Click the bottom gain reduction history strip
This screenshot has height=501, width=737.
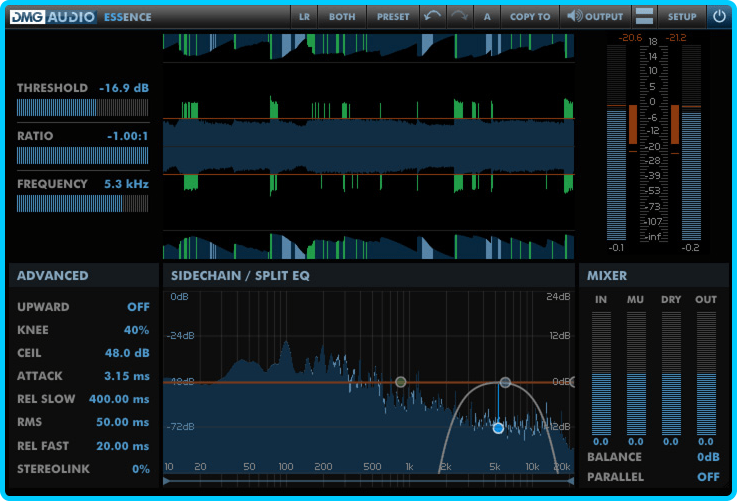pyautogui.click(x=368, y=245)
